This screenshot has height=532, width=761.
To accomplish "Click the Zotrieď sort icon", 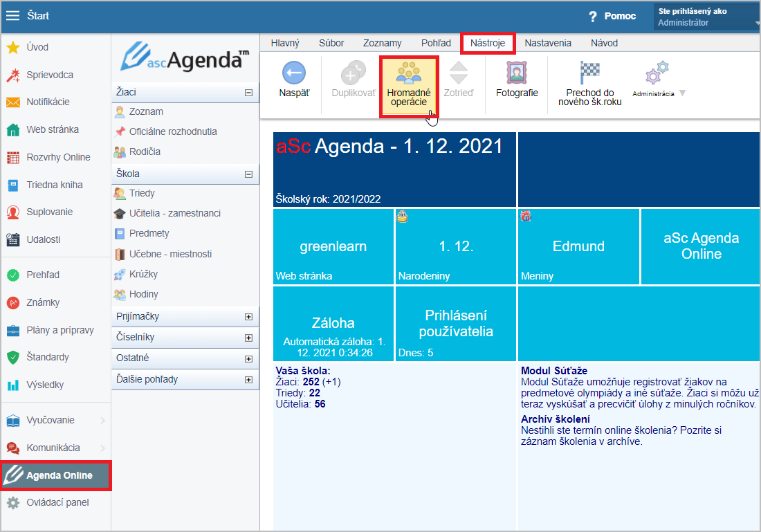I will click(x=459, y=73).
